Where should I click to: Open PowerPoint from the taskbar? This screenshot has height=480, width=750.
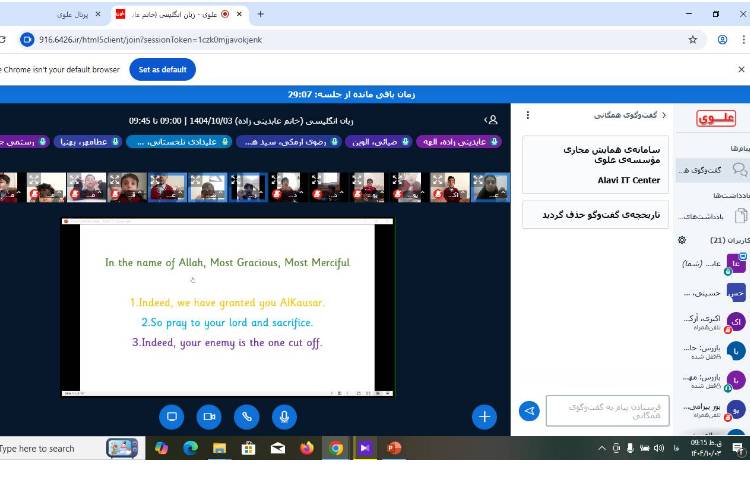(x=394, y=448)
